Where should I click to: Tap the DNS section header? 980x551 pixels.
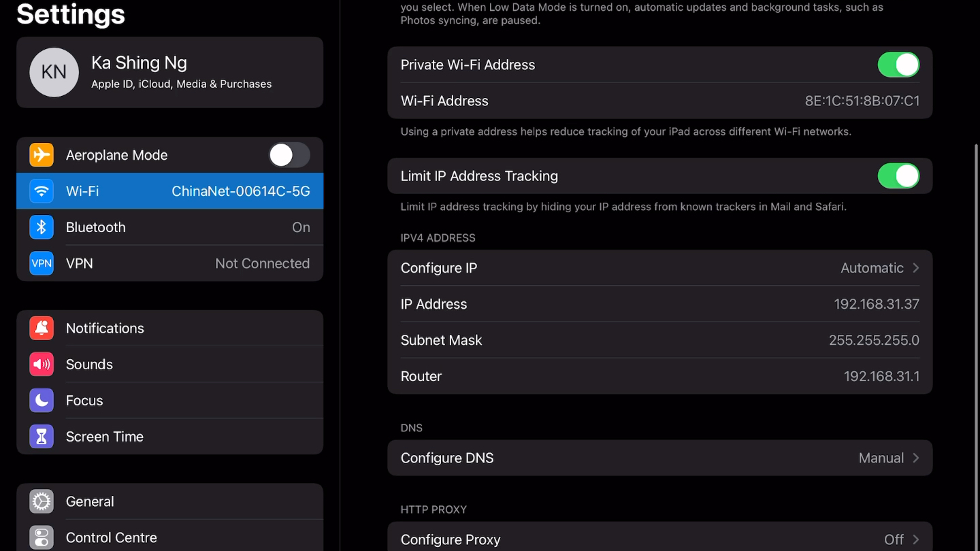point(412,428)
